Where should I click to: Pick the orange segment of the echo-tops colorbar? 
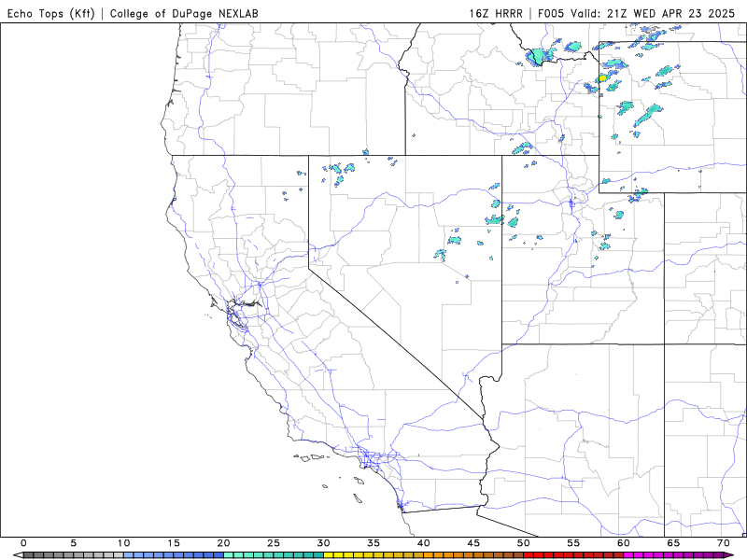473,555
